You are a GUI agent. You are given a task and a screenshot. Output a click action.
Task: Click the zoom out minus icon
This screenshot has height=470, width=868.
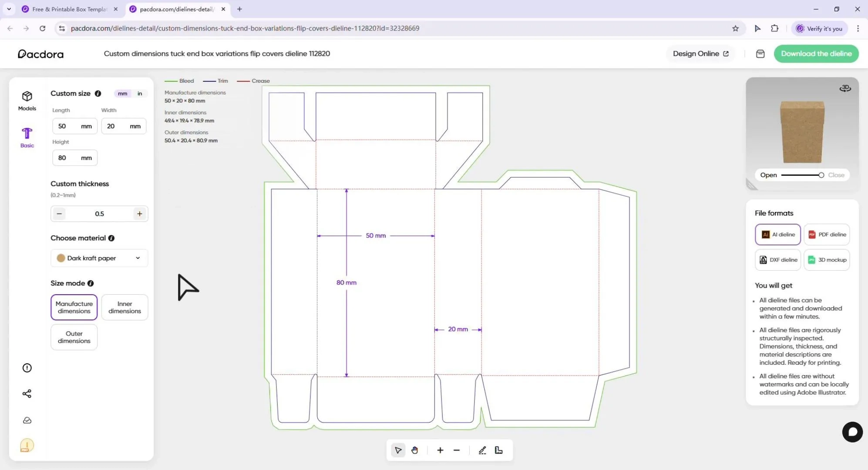(457, 450)
